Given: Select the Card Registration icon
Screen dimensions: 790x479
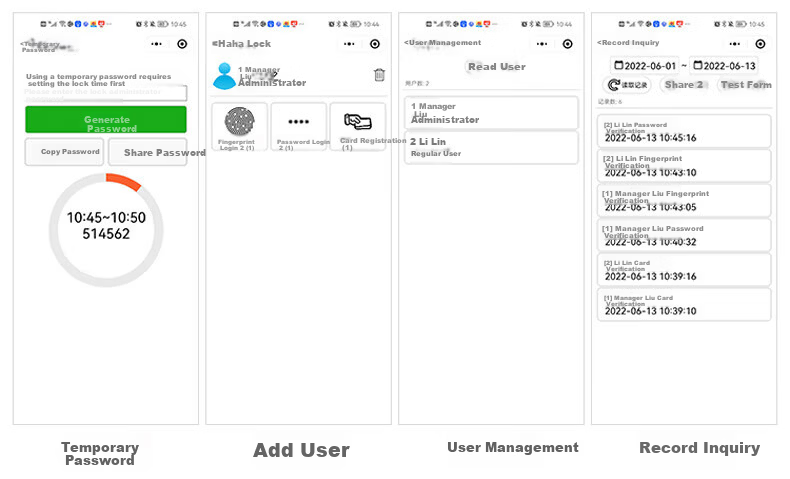Looking at the screenshot, I should (x=358, y=121).
